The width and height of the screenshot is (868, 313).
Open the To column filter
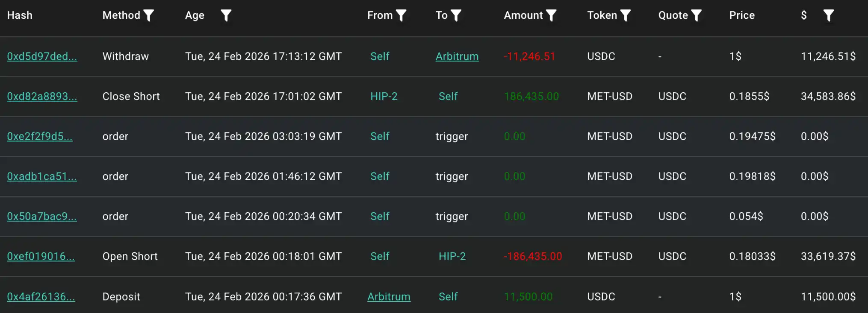456,15
